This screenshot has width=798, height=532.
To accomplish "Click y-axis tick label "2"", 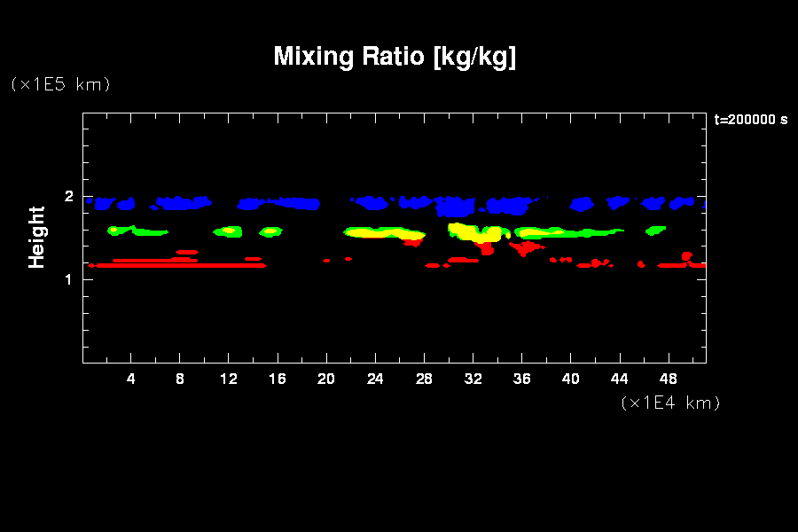I will click(x=69, y=197).
